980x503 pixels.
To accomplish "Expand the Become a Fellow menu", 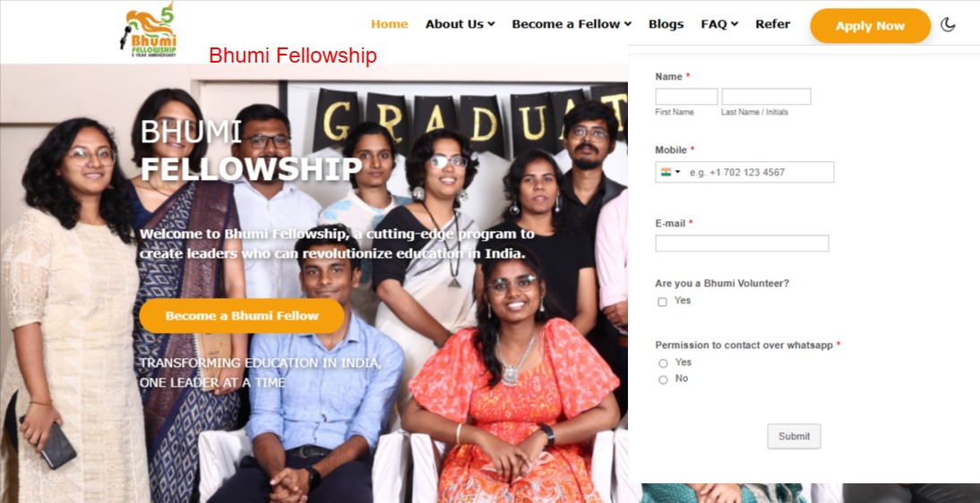I will tap(572, 24).
